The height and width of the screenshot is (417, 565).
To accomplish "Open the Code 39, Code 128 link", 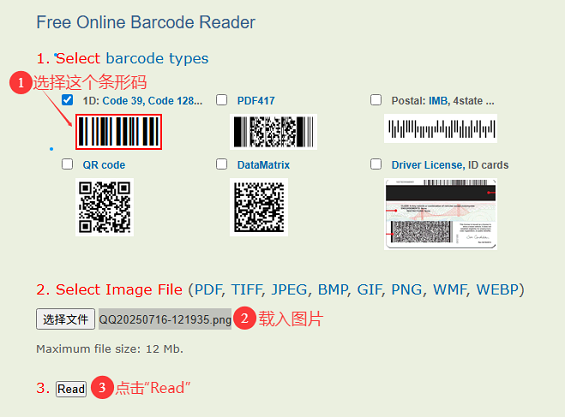I will [x=152, y=101].
